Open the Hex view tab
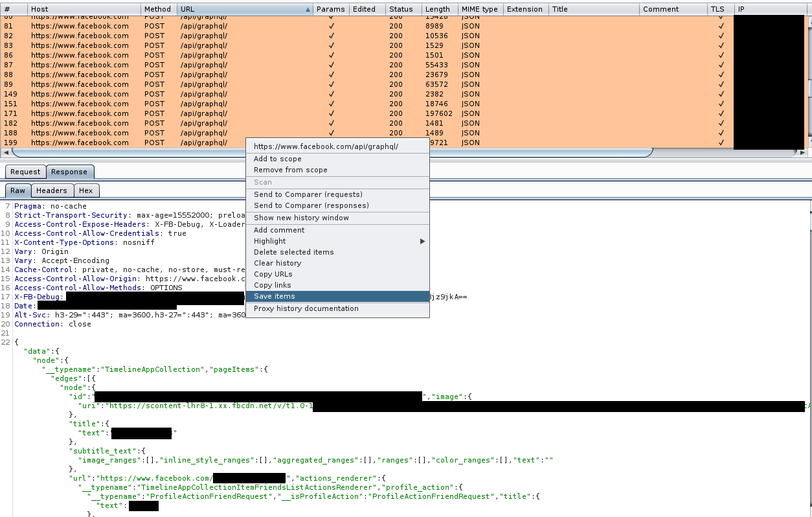This screenshot has height=517, width=812. [86, 190]
